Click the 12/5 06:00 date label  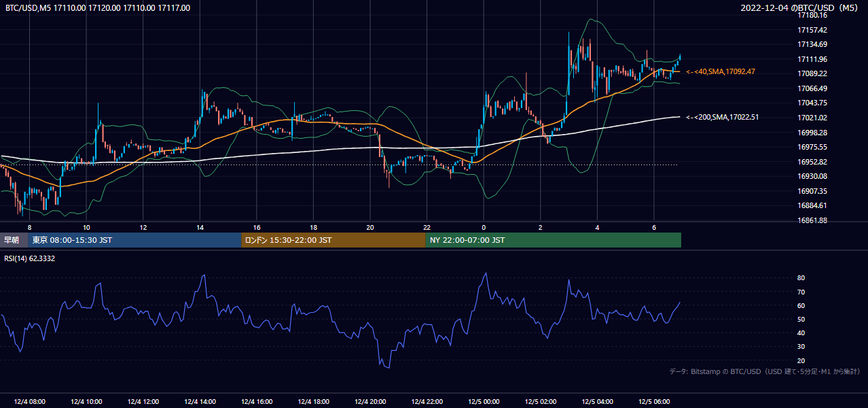[654, 402]
